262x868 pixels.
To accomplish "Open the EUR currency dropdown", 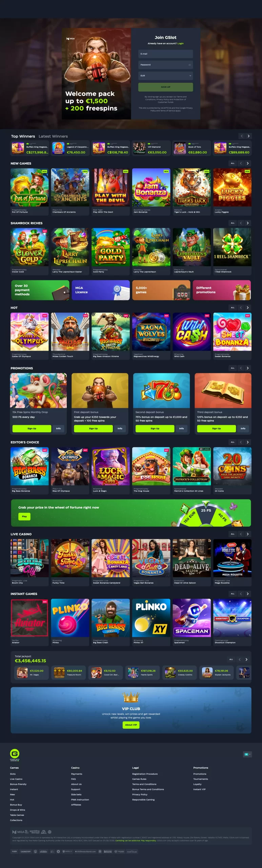I will click(165, 76).
